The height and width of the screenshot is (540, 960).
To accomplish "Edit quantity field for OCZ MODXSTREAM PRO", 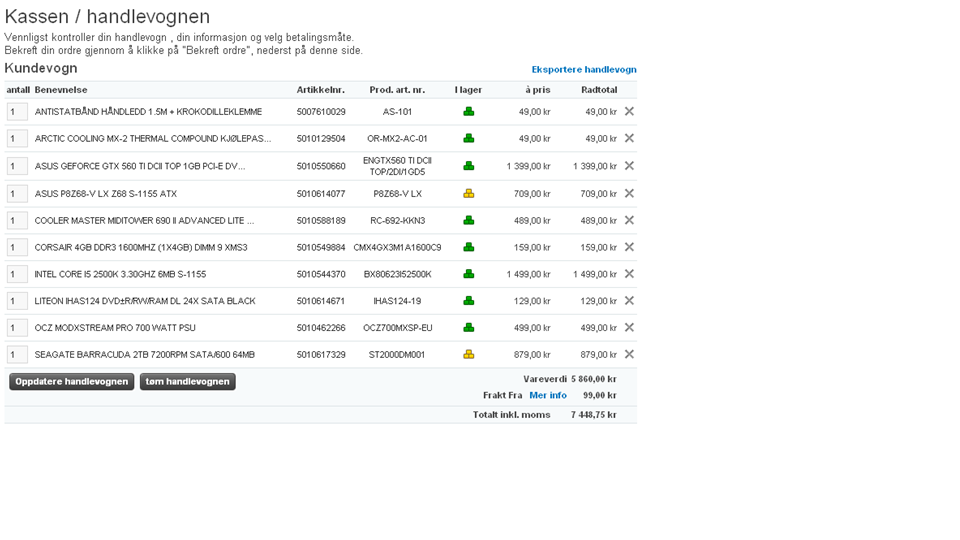I will click(x=17, y=328).
